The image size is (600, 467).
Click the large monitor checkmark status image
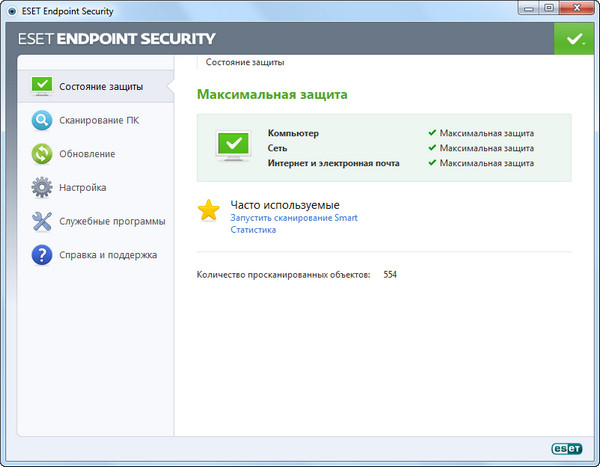[x=233, y=146]
